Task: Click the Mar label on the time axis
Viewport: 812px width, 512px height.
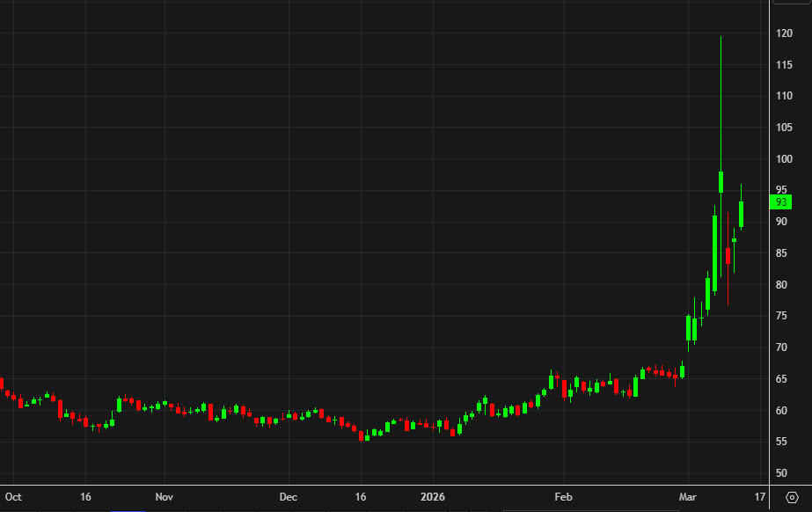Action: point(688,496)
